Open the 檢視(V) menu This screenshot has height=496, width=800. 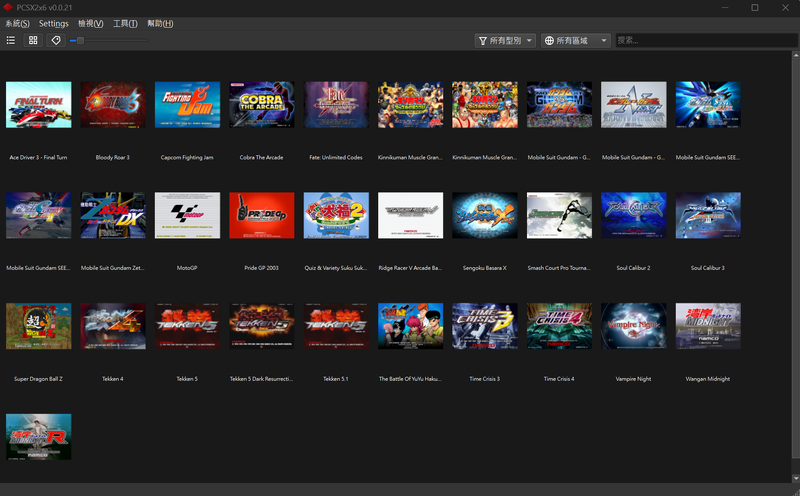90,23
